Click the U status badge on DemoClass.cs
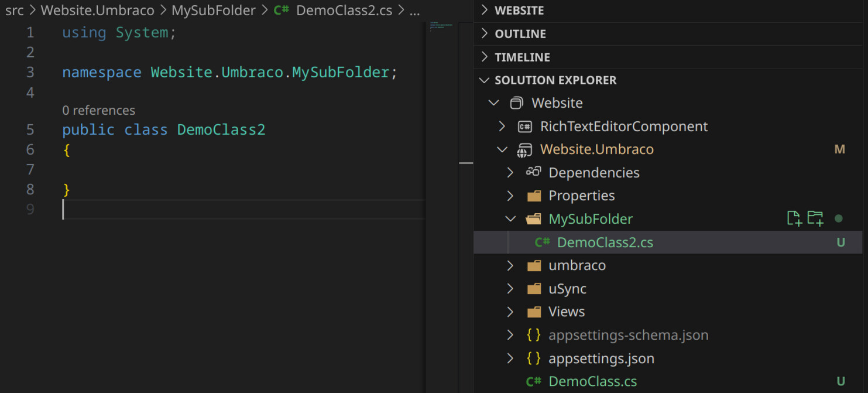Image resolution: width=868 pixels, height=393 pixels. 840,381
